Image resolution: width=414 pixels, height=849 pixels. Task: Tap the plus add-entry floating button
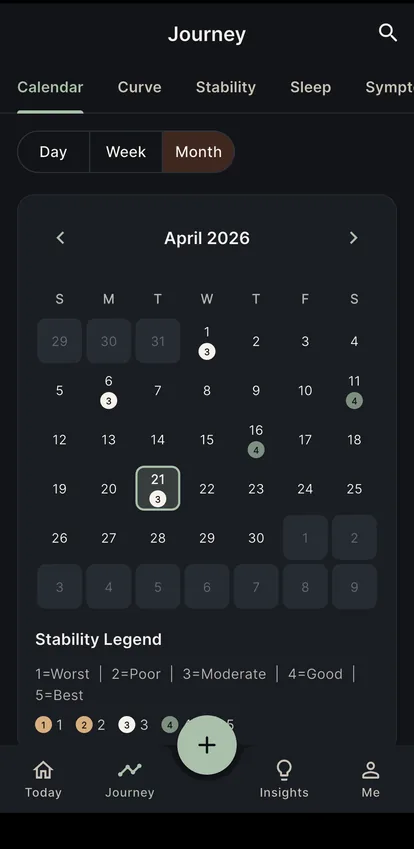pyautogui.click(x=207, y=745)
